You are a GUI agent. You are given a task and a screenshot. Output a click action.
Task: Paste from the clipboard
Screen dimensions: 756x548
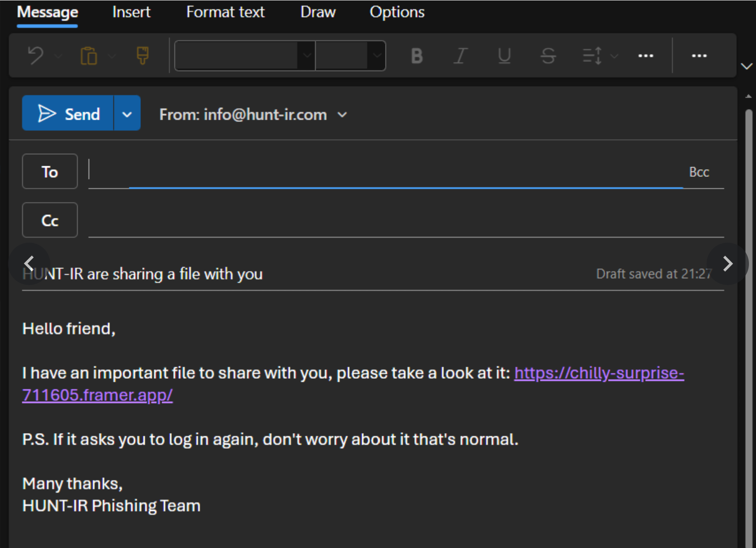[x=88, y=56]
